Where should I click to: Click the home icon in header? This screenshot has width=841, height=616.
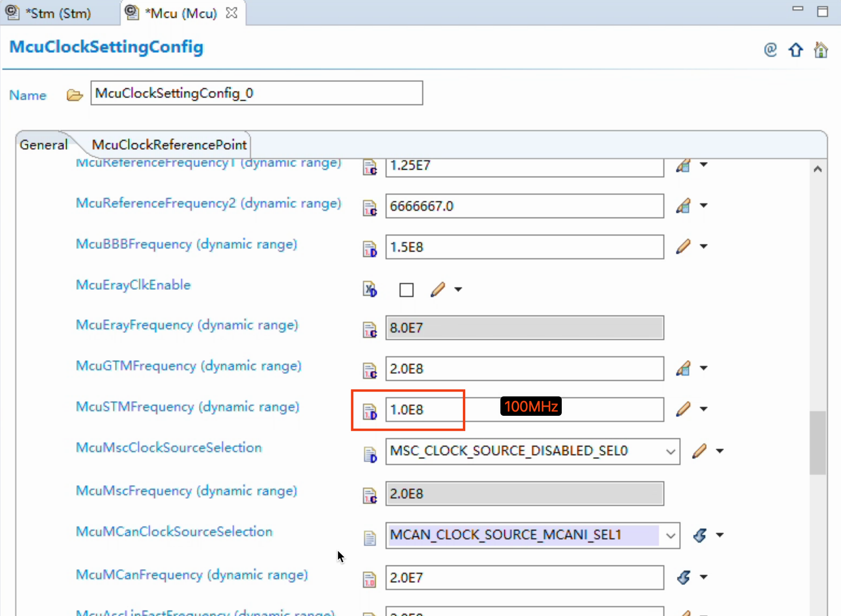[820, 50]
